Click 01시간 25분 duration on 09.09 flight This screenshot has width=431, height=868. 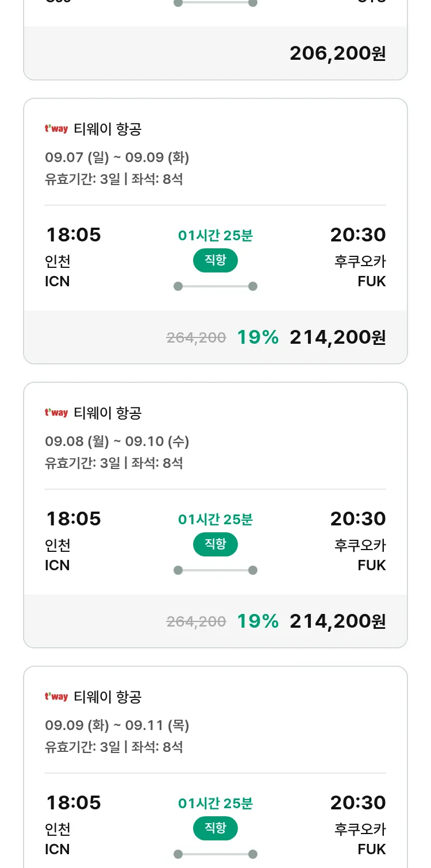click(x=215, y=803)
